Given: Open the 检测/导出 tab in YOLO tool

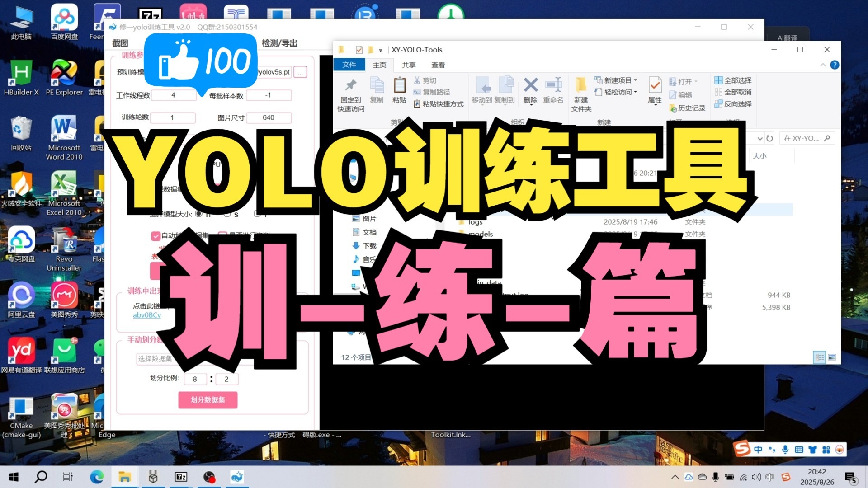Looking at the screenshot, I should (x=279, y=43).
